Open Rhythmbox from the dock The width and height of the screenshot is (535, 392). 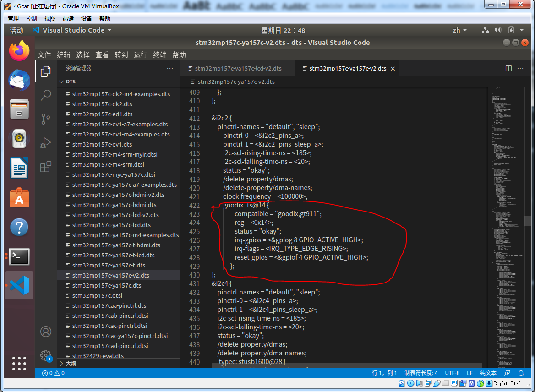19,139
